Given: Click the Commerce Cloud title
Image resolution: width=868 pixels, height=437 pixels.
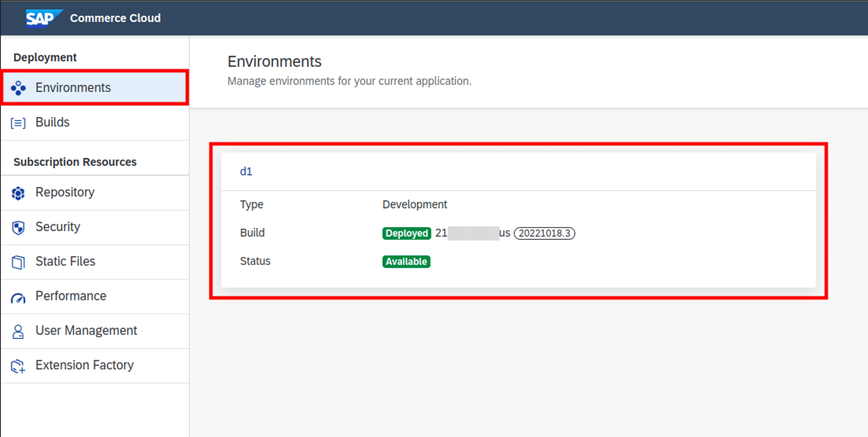Looking at the screenshot, I should (115, 18).
